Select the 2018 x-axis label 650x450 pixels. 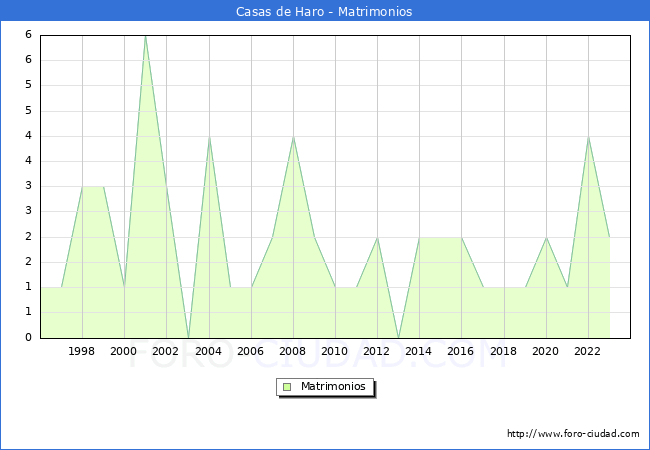coord(504,351)
